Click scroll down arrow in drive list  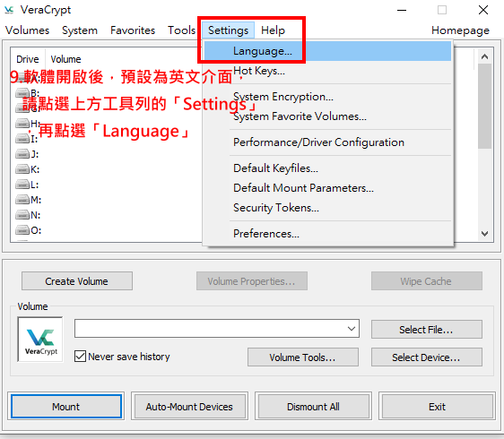tap(484, 234)
